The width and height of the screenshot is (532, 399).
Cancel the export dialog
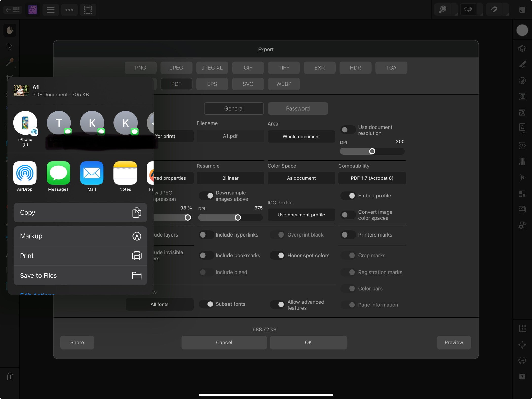click(x=224, y=342)
